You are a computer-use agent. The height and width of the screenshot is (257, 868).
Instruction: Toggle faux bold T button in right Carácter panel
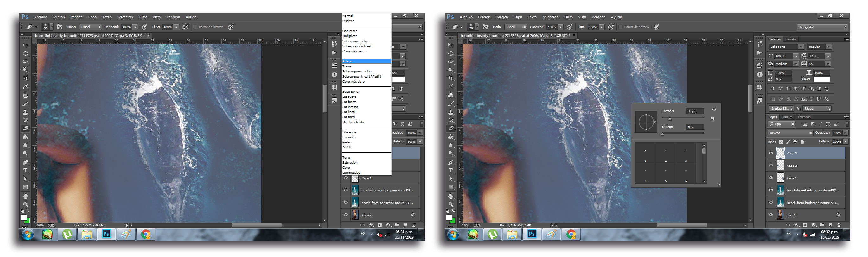pyautogui.click(x=773, y=89)
